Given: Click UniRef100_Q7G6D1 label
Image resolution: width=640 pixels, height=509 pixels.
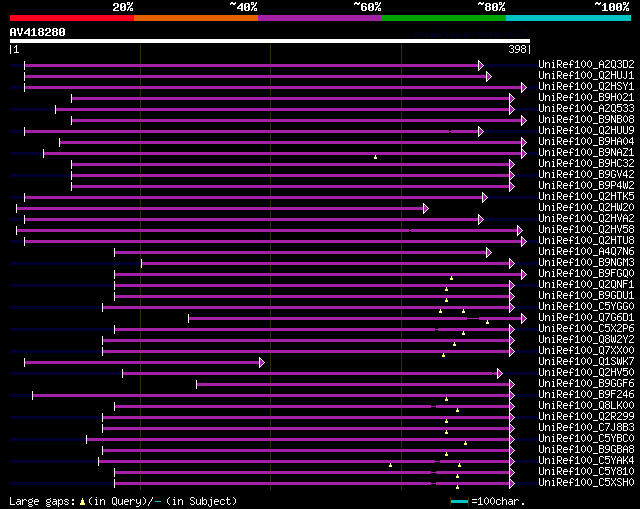Looking at the screenshot, I should [586, 318].
